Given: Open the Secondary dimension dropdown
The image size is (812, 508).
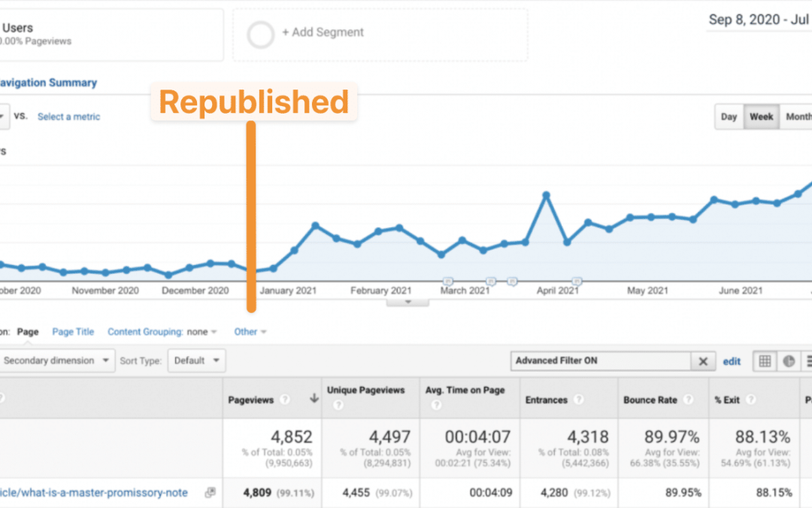Looking at the screenshot, I should pyautogui.click(x=56, y=360).
